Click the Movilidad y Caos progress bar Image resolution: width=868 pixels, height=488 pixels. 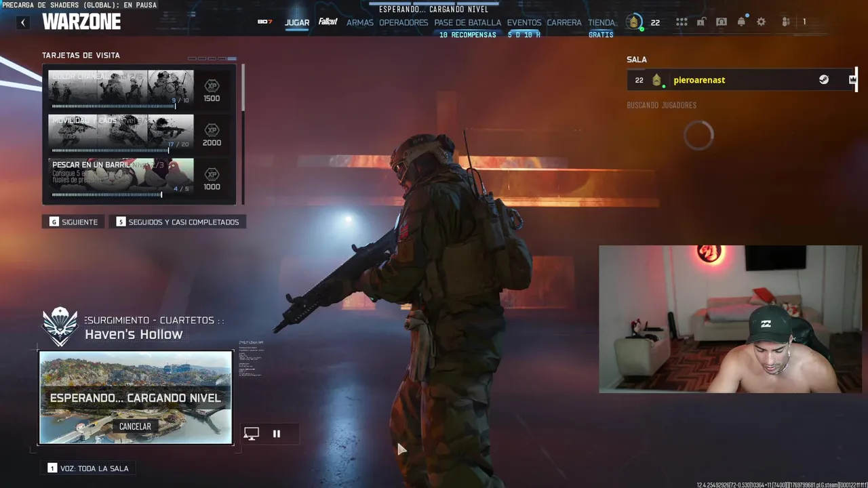111,150
